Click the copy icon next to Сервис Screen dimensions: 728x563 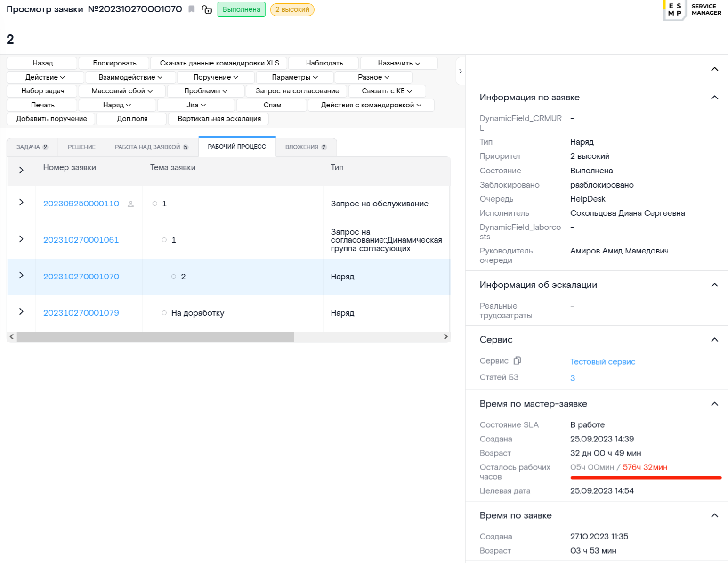pos(517,361)
